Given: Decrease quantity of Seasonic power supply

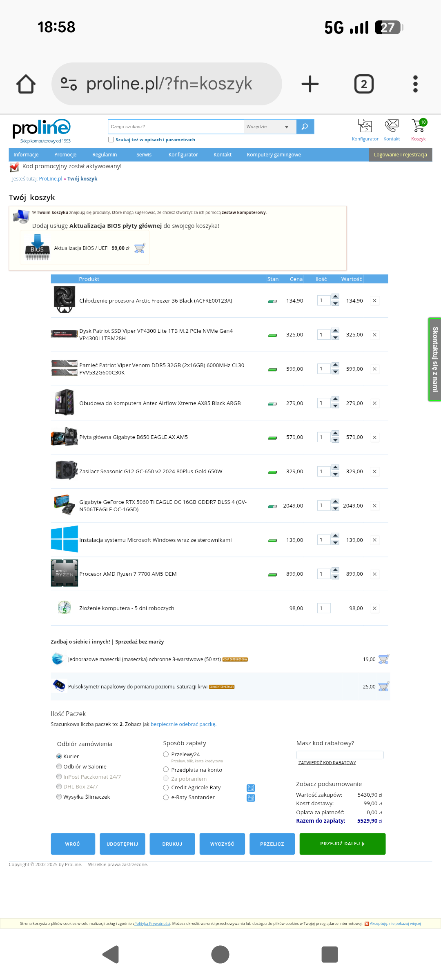Looking at the screenshot, I should pyautogui.click(x=335, y=475).
